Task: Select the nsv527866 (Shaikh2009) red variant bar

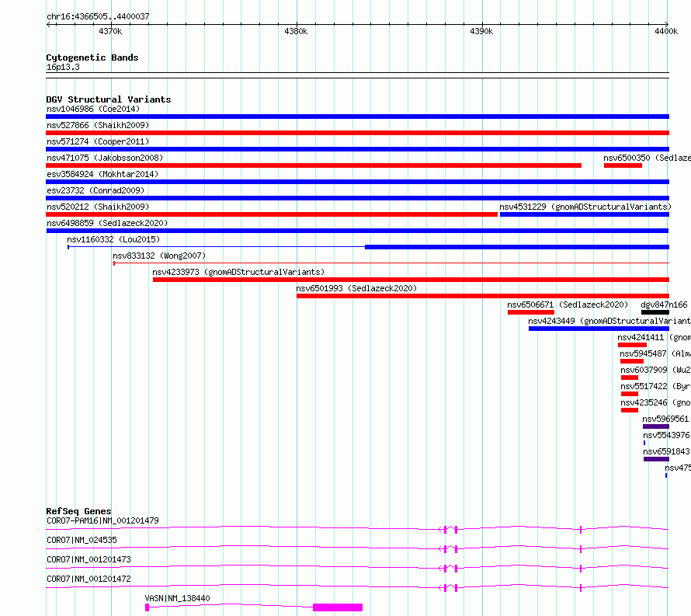Action: [357, 133]
